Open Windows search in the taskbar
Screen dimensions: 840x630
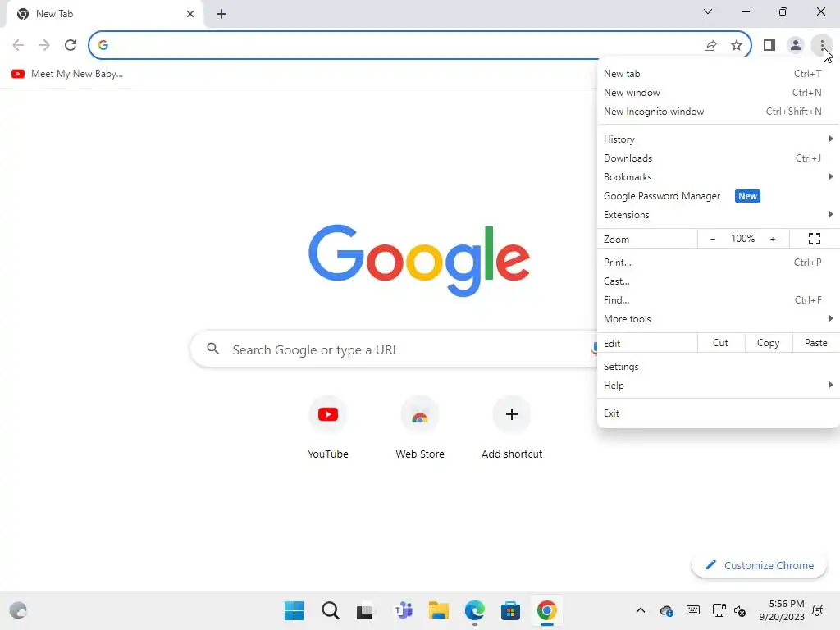tap(330, 610)
